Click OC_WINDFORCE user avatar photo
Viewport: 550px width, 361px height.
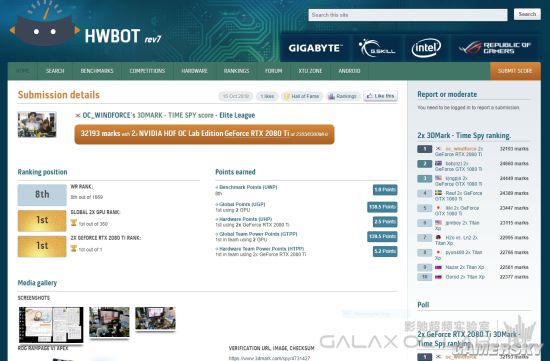(x=37, y=125)
